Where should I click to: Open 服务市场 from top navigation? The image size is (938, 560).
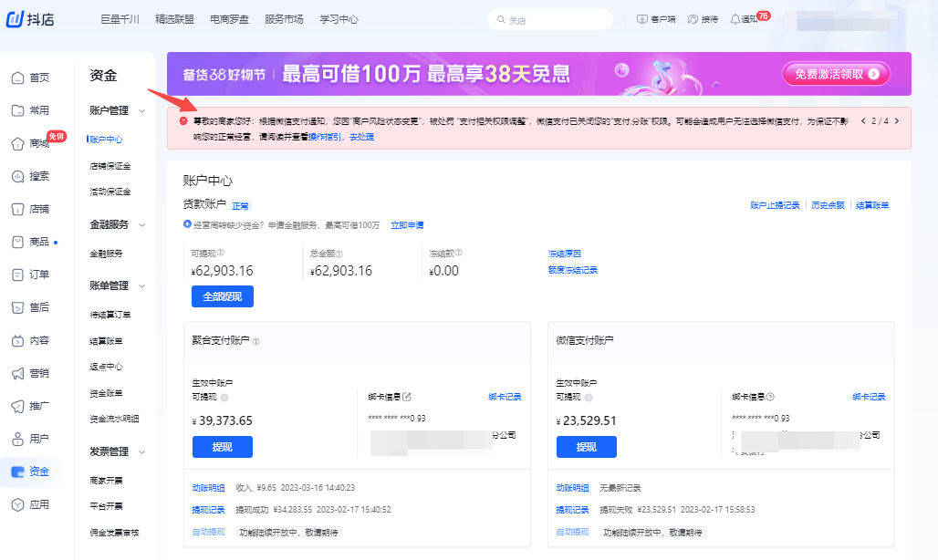click(286, 18)
